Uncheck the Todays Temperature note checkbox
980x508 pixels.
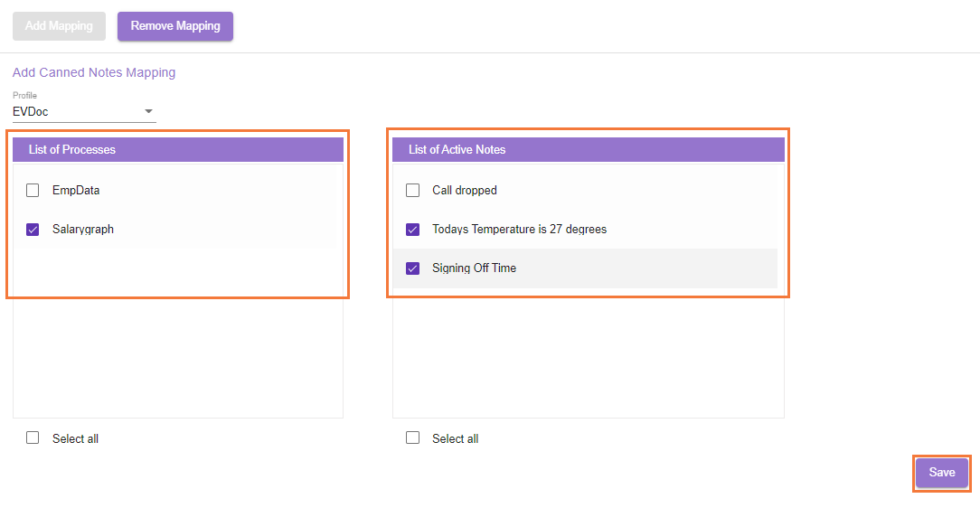pos(413,230)
